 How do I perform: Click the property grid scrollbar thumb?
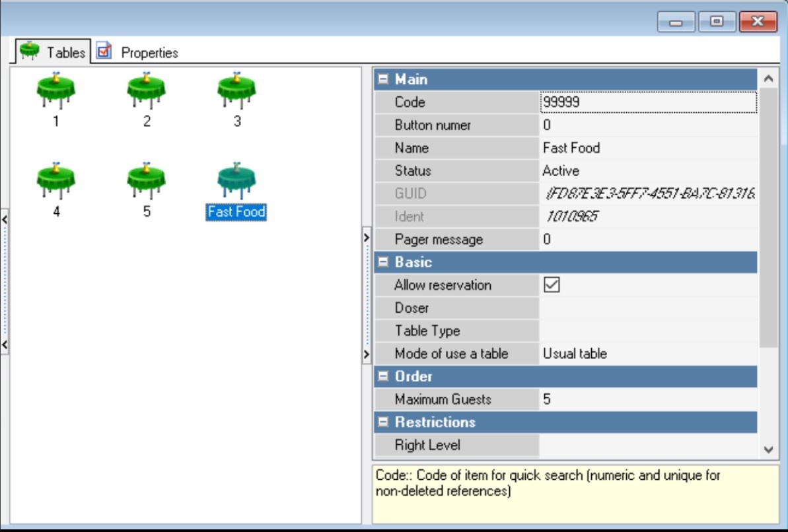point(768,218)
